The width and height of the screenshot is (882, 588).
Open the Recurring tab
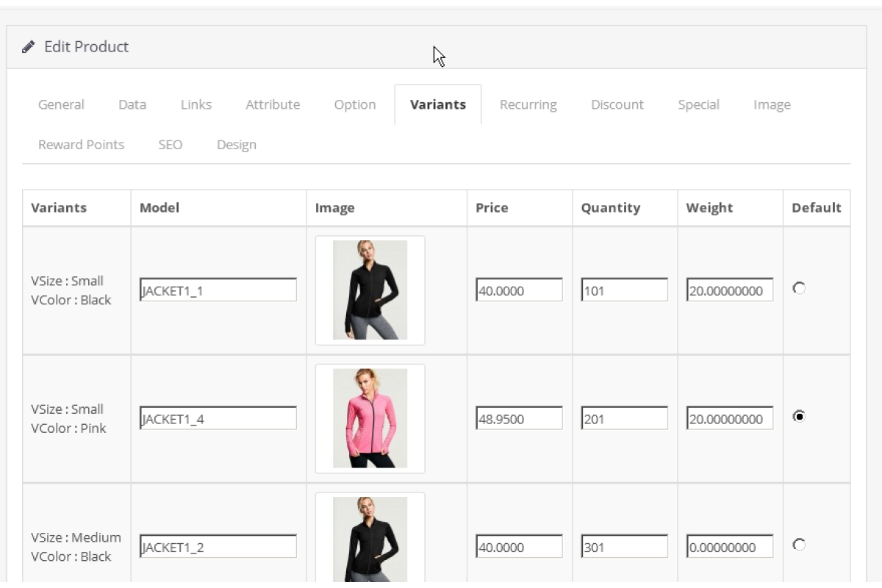tap(528, 104)
